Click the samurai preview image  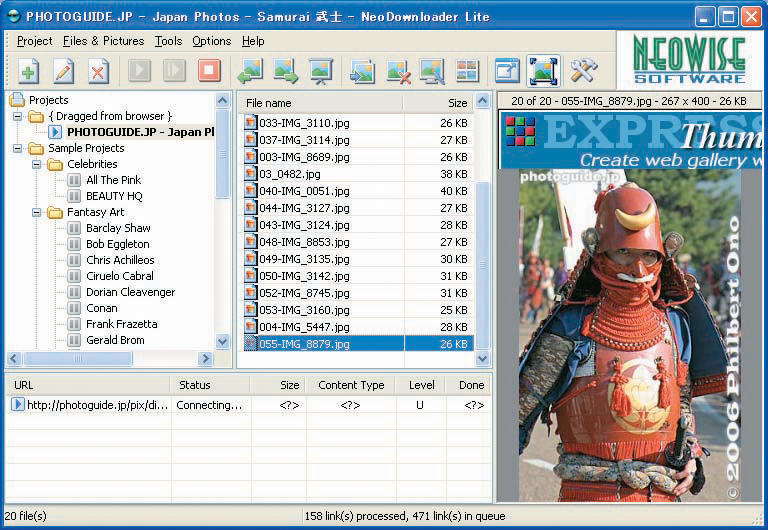tap(630, 336)
